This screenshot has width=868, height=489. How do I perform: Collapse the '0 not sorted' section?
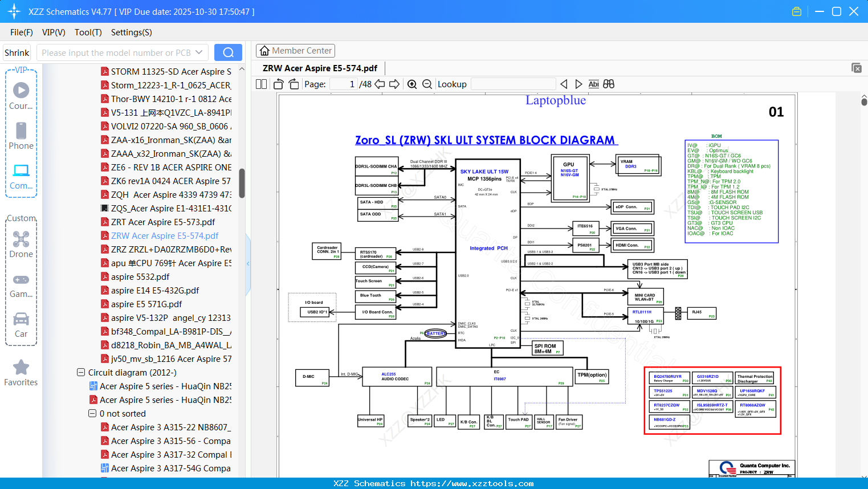click(92, 413)
